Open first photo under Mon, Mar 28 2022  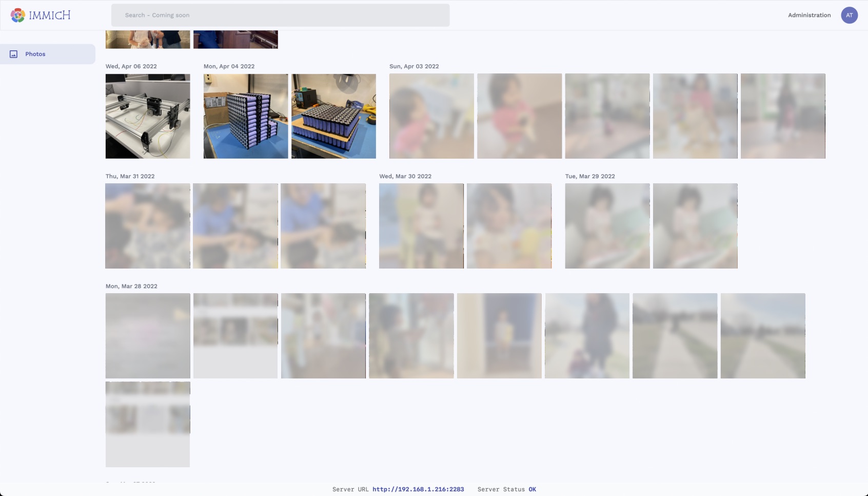[x=148, y=336]
